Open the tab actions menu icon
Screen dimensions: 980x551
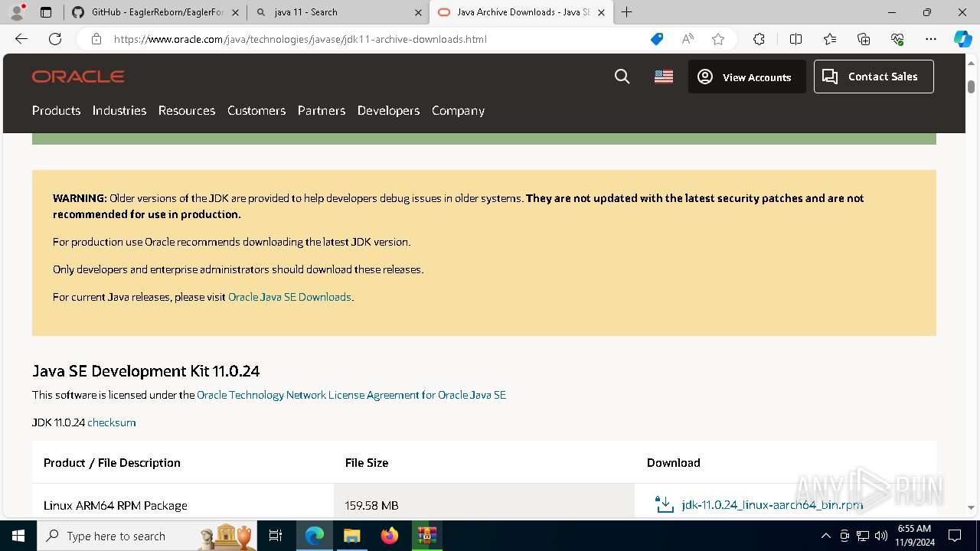point(46,12)
